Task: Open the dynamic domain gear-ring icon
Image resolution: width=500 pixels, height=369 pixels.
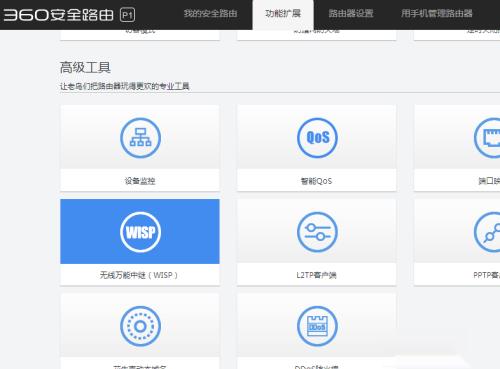Action: pyautogui.click(x=140, y=326)
